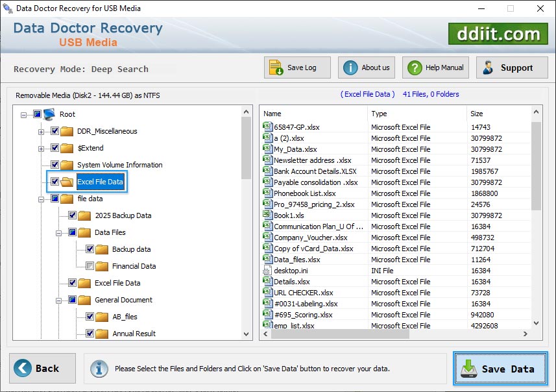This screenshot has width=556, height=392.
Task: Click the ddiit.com logo banner
Action: coord(498,34)
